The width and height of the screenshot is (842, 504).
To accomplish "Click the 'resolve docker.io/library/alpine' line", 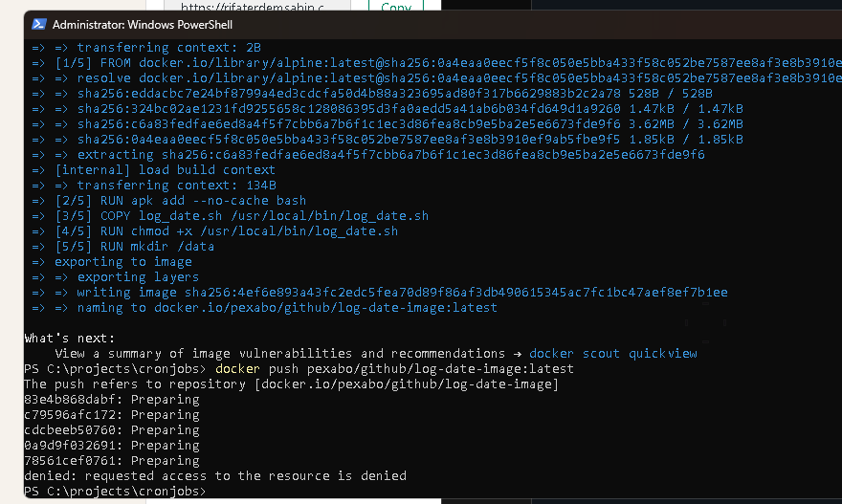I will click(436, 78).
